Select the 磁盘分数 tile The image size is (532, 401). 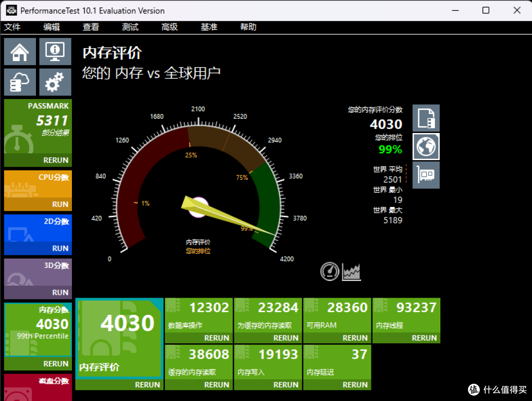click(38, 387)
